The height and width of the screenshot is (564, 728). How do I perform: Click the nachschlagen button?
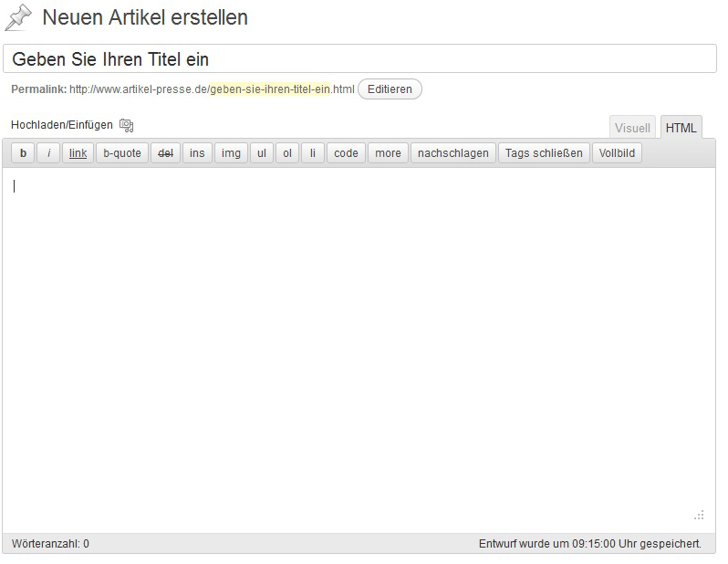point(453,153)
